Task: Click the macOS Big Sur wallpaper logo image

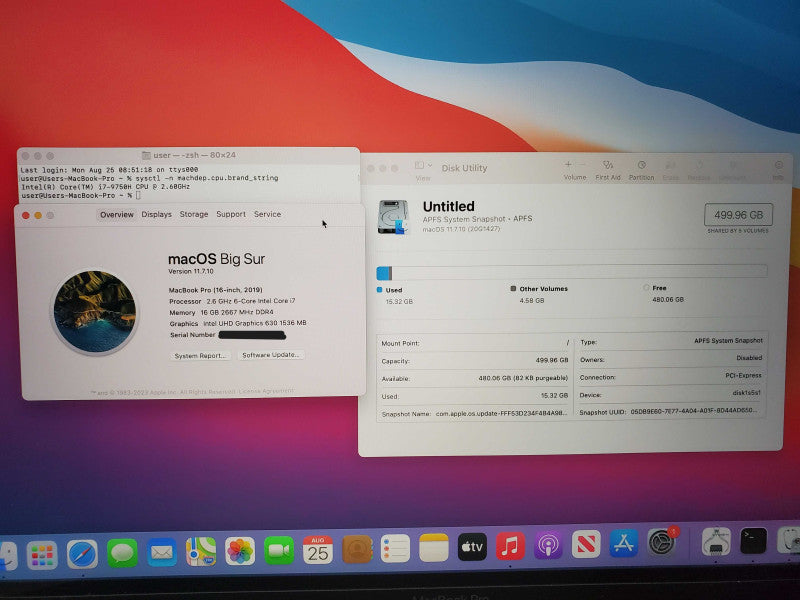Action: 95,311
